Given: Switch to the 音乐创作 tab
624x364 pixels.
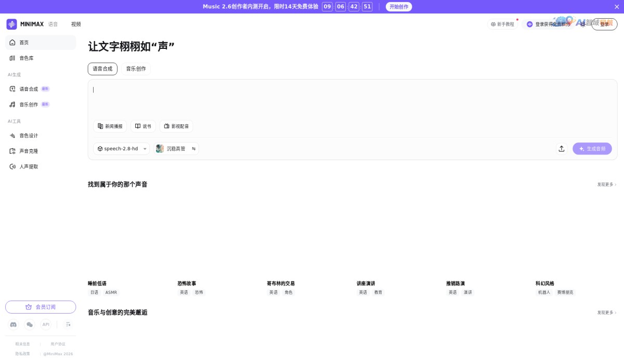Looking at the screenshot, I should click(136, 69).
